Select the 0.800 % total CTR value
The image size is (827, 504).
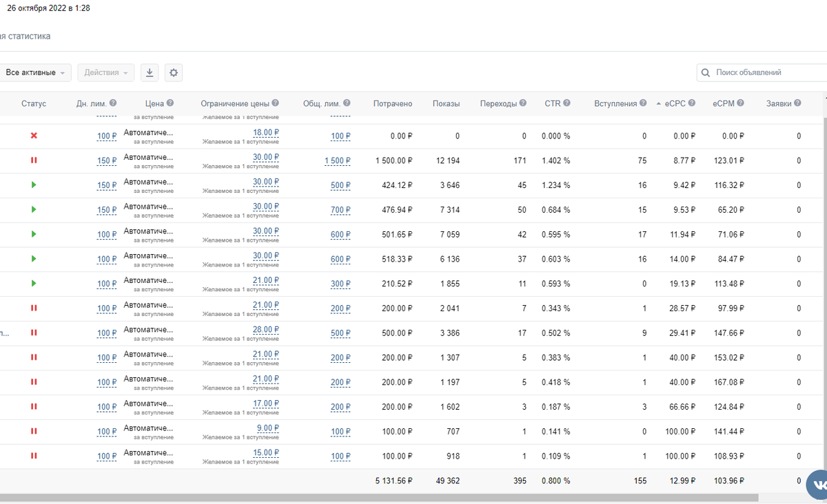click(556, 481)
